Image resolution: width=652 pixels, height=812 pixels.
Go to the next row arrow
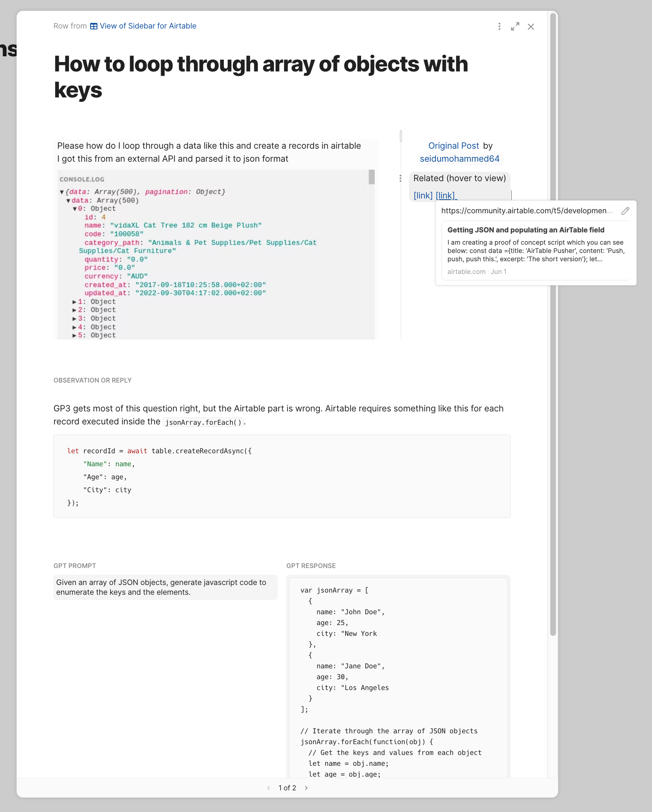[306, 787]
